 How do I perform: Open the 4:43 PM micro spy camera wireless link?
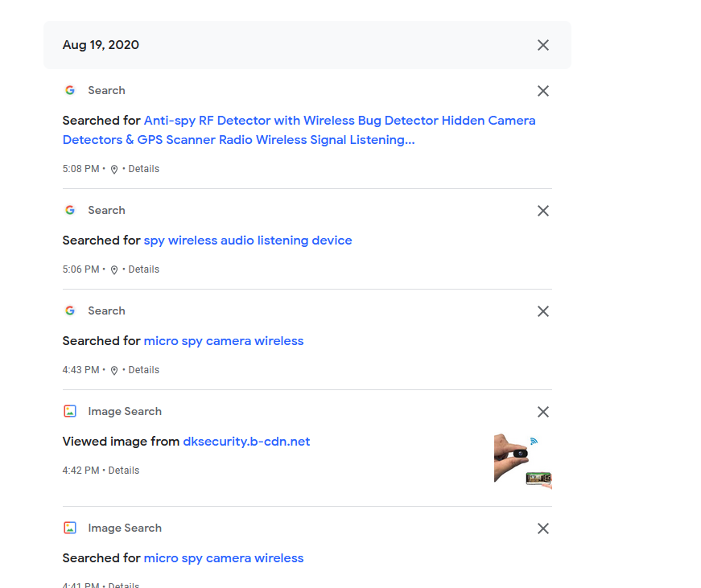tap(224, 341)
